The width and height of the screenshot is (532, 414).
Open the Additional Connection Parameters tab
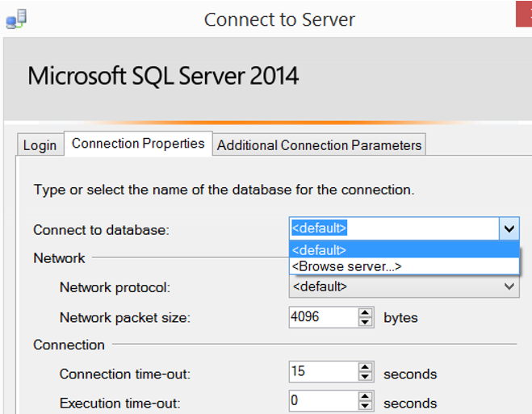click(x=319, y=145)
